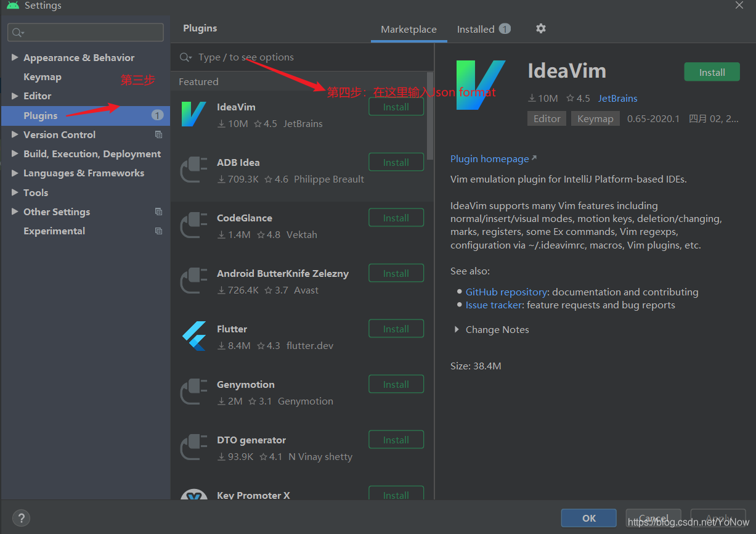Click the JetBrains vendor link in details
The width and height of the screenshot is (756, 534).
(617, 98)
